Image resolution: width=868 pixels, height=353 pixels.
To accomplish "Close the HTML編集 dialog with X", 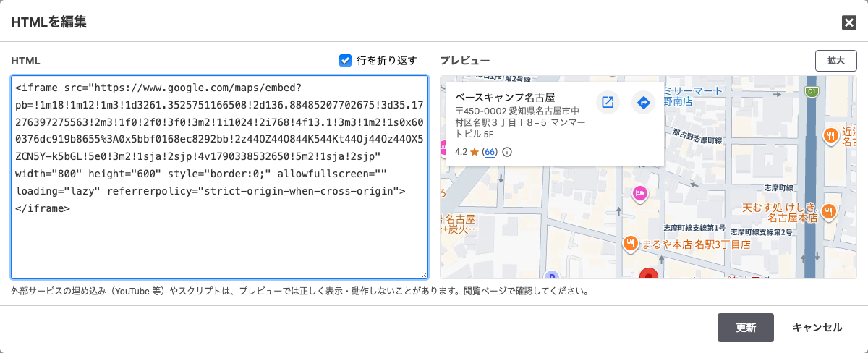I will pyautogui.click(x=849, y=22).
